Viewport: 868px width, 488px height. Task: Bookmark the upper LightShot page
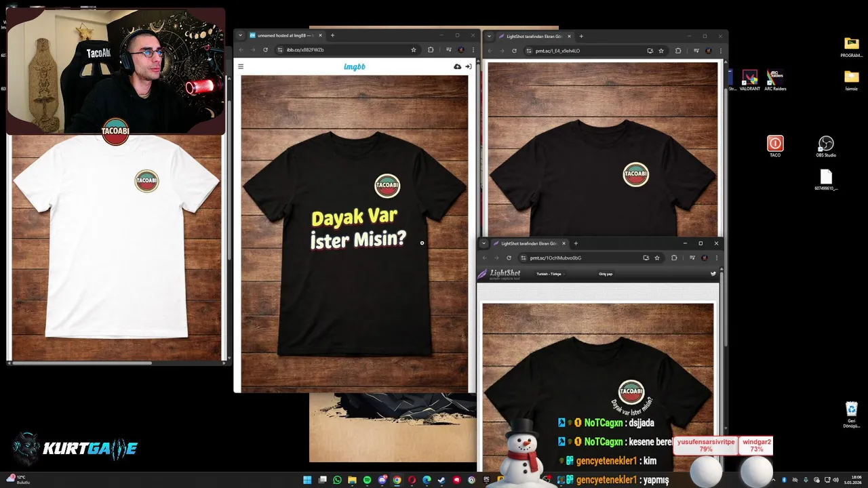(661, 50)
